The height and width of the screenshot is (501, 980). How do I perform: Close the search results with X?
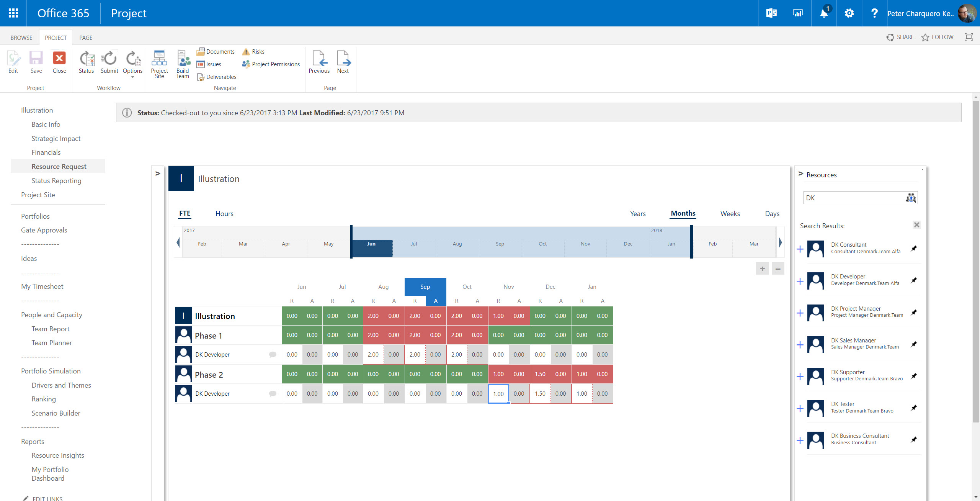(x=916, y=225)
